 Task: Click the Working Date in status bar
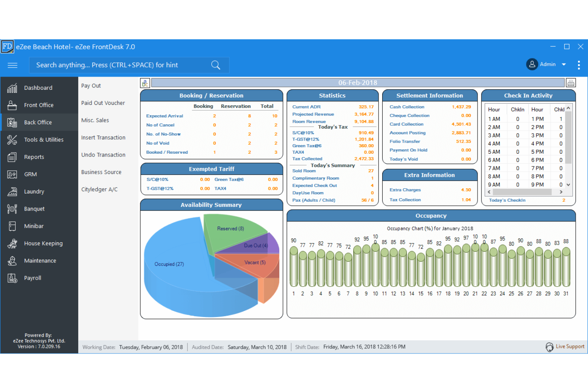point(133,347)
